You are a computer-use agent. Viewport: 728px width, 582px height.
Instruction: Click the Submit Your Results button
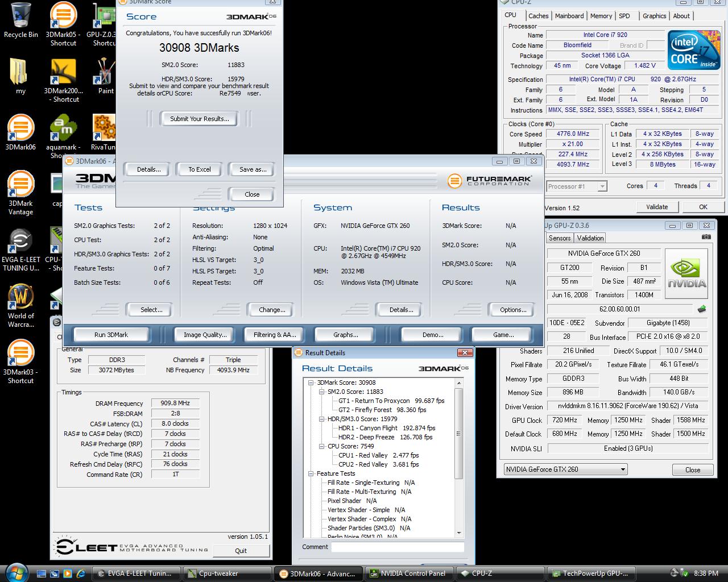[199, 119]
